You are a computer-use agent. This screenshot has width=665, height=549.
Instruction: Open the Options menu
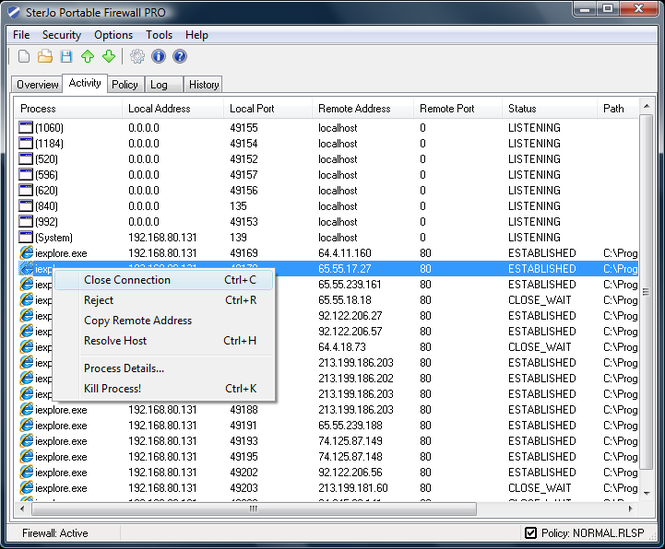click(113, 35)
